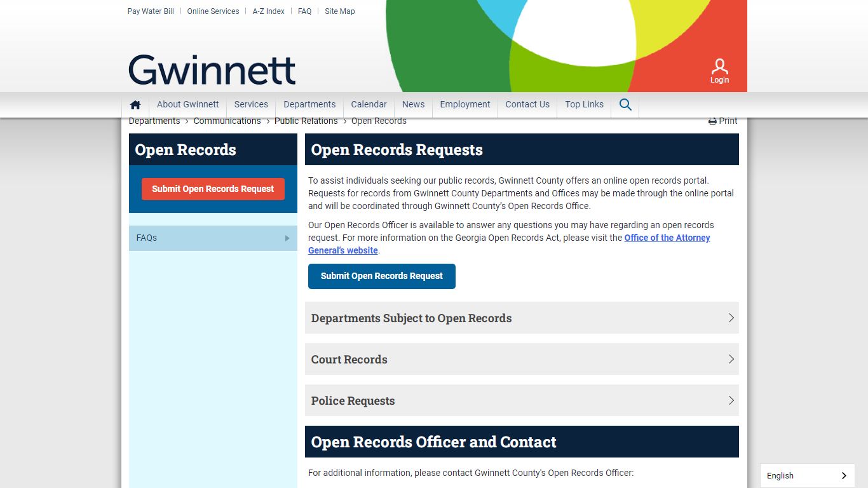
Task: Click the red Submit Open Records Request button
Action: (x=213, y=189)
